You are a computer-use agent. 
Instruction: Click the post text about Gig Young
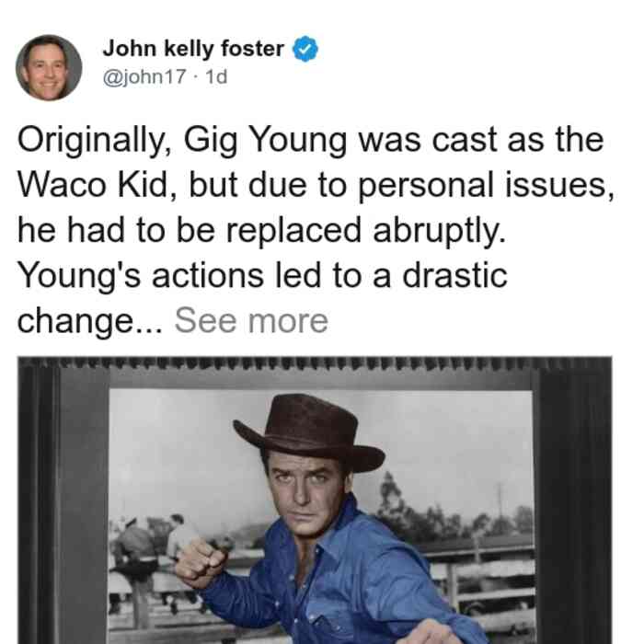click(316, 230)
